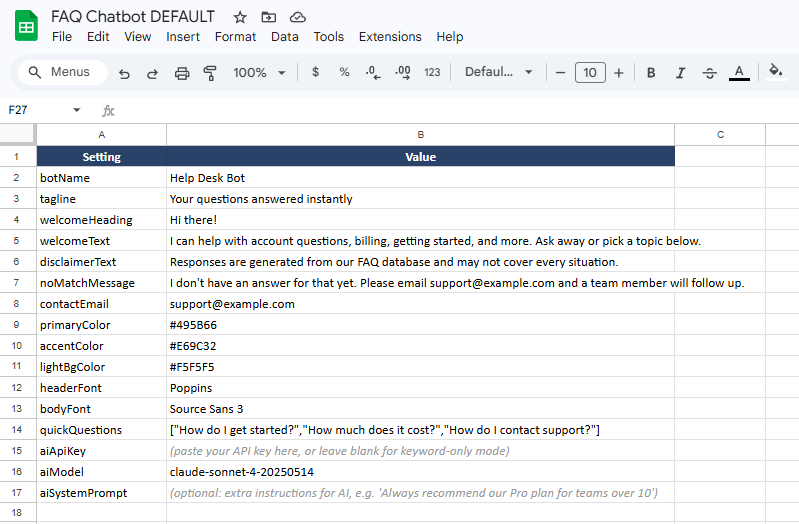
Task: Toggle italic text formatting
Action: coord(680,73)
